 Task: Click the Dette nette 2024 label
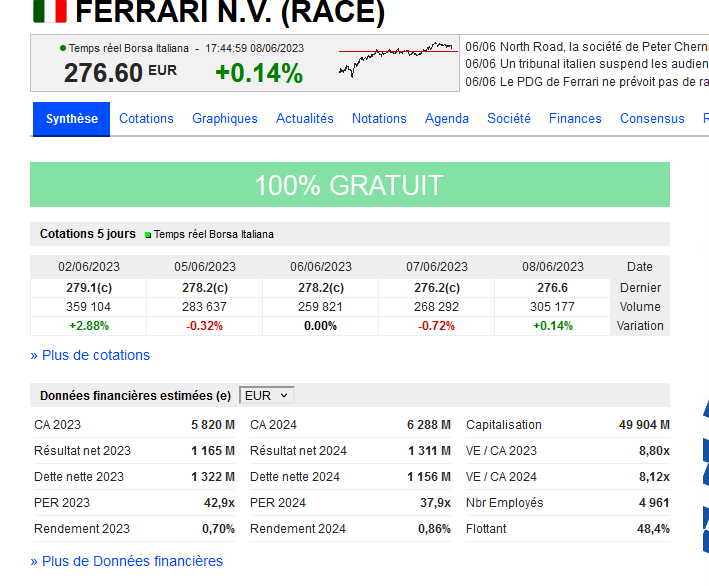pos(295,477)
